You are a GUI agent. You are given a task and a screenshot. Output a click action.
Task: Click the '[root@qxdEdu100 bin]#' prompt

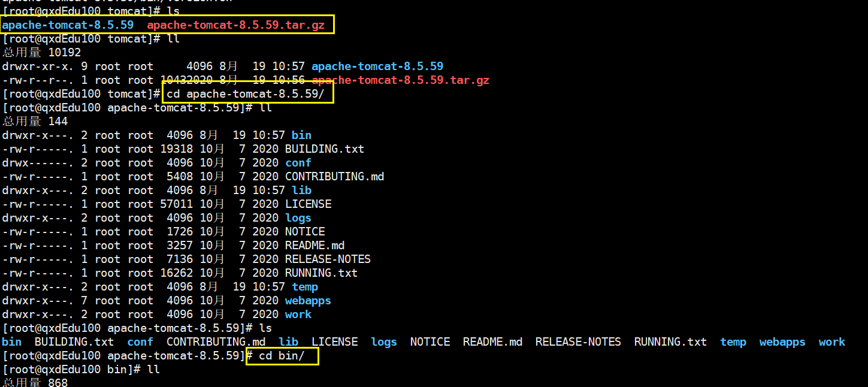coord(71,370)
